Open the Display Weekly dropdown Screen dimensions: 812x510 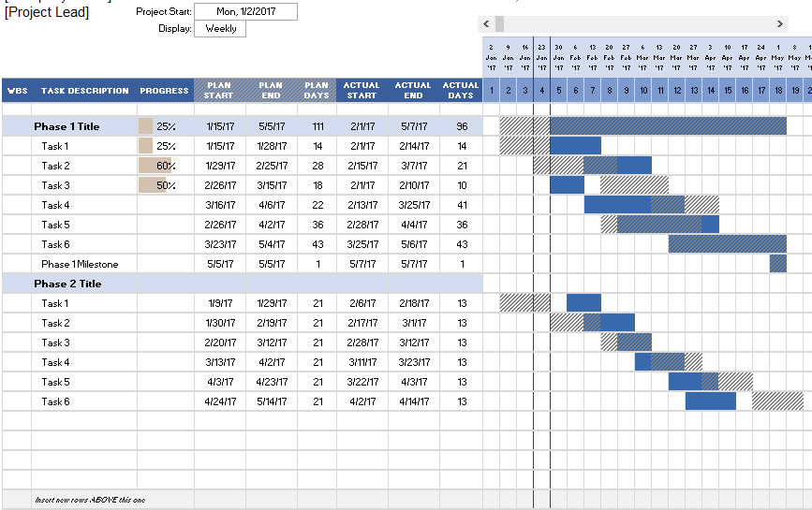220,29
